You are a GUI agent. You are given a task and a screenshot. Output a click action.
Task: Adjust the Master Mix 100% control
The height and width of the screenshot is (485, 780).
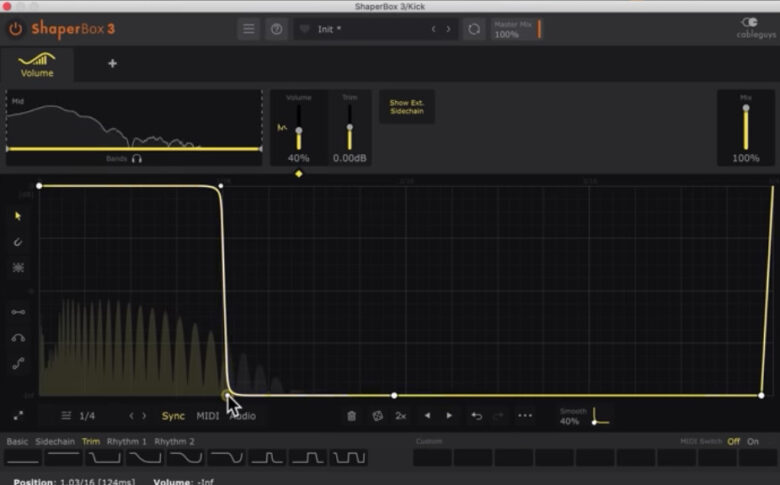[x=517, y=29]
